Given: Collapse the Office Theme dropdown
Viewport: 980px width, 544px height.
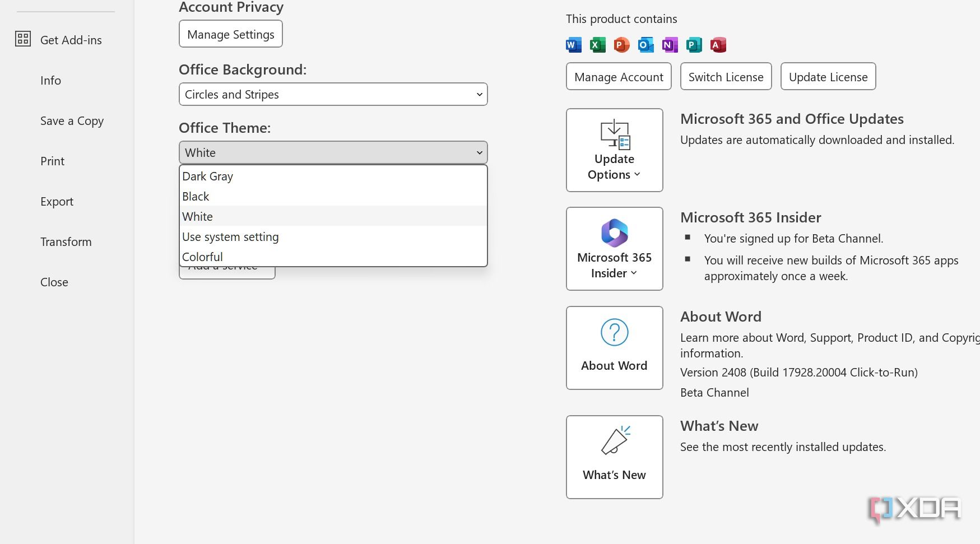Looking at the screenshot, I should coord(333,152).
